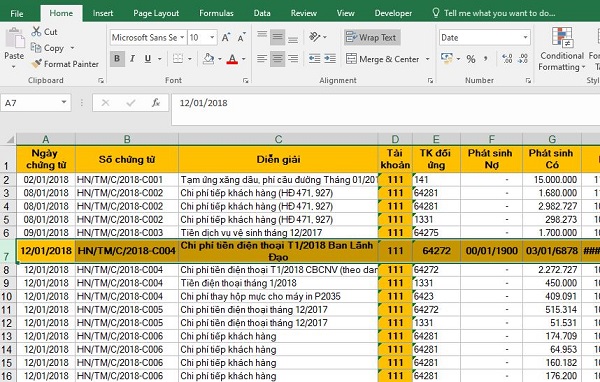Select column C header
The height and width of the screenshot is (382, 600).
coord(278,139)
